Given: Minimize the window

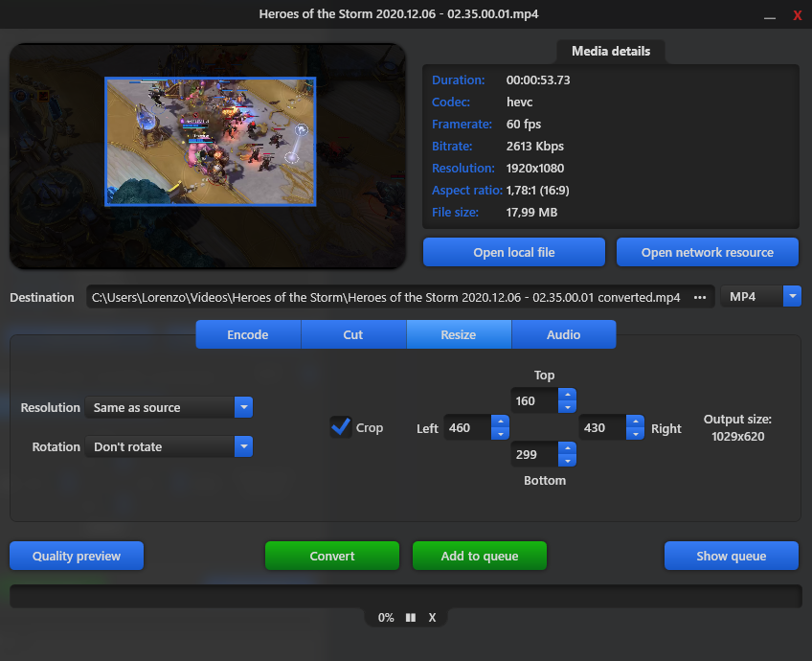Looking at the screenshot, I should point(770,15).
